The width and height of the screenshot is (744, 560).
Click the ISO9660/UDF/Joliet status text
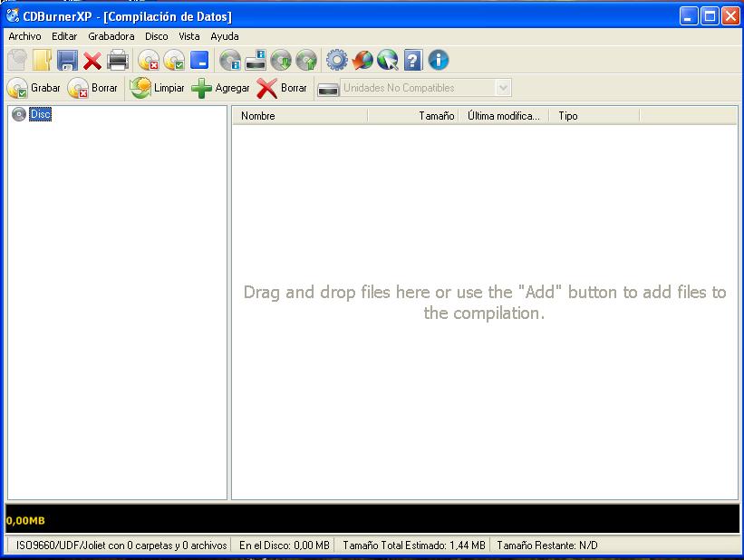(x=121, y=546)
